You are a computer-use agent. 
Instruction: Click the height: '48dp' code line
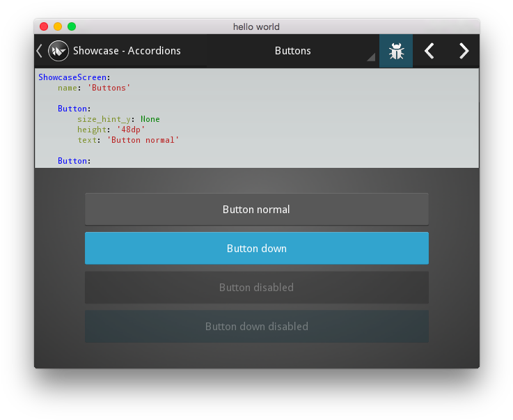[x=111, y=130]
